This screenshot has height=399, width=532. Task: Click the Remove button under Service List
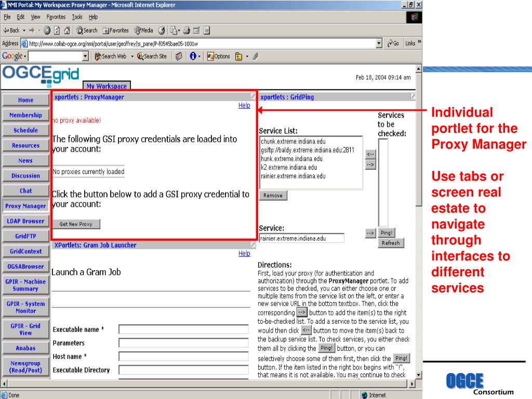tap(273, 195)
